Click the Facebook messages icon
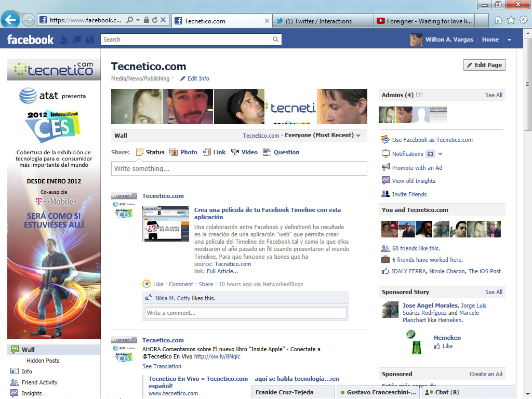532x399 pixels. click(77, 40)
